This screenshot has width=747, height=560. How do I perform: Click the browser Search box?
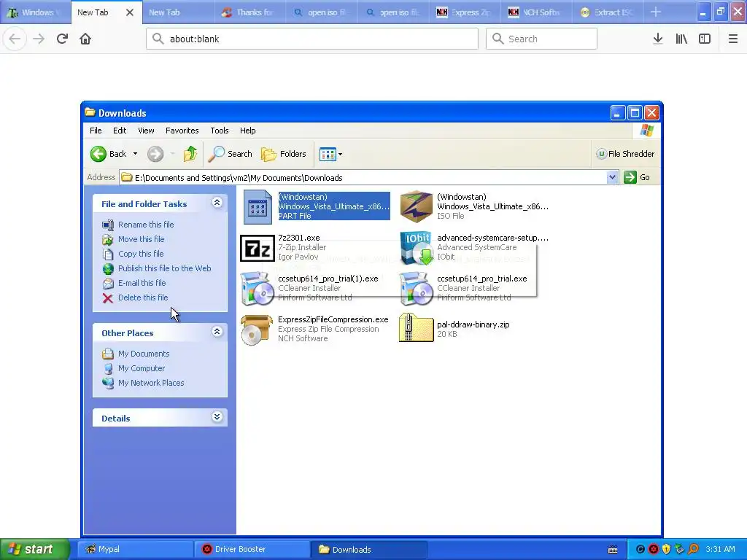click(x=542, y=39)
